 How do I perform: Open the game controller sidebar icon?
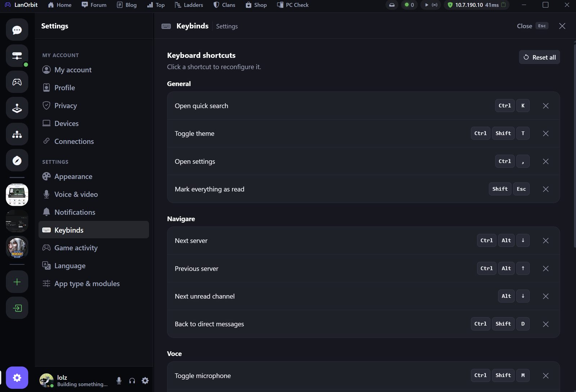click(17, 82)
